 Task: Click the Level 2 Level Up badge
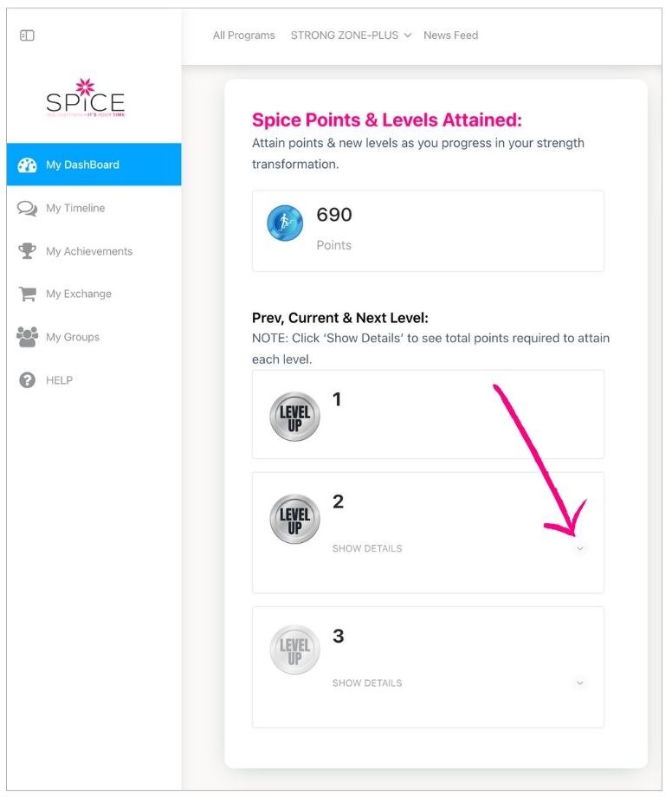click(294, 518)
